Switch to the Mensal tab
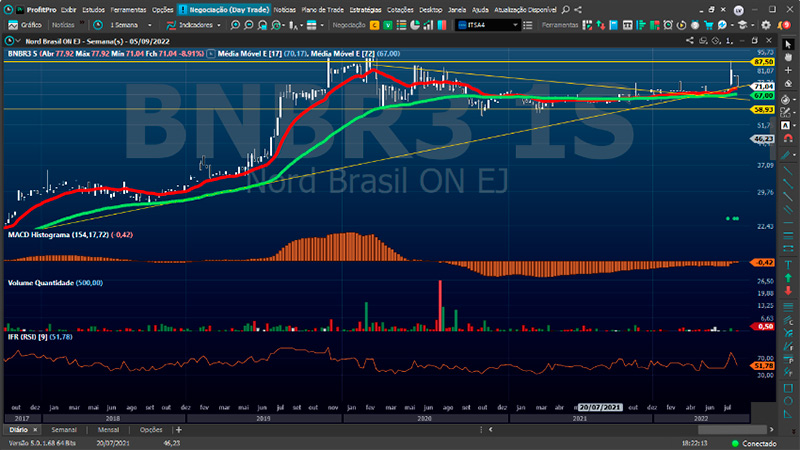800x450 pixels. 108,430
